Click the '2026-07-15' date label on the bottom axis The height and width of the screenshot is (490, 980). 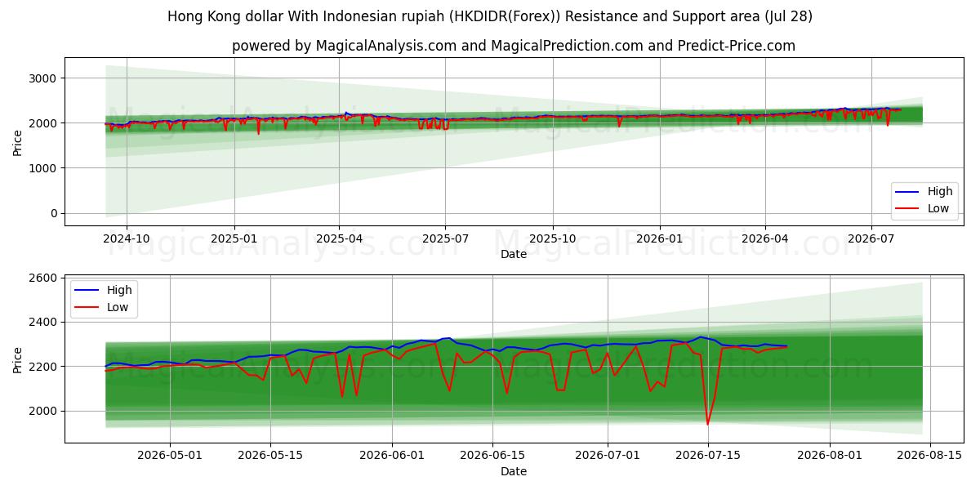click(x=708, y=456)
